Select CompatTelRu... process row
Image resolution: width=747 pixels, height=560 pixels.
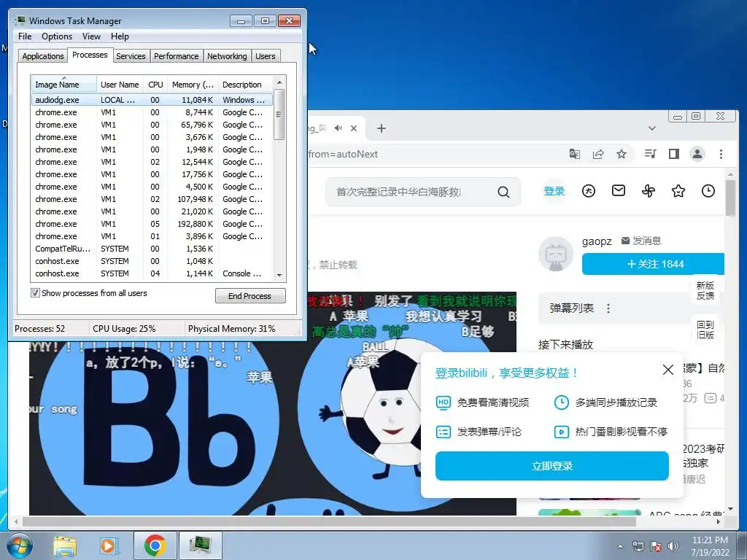click(x=152, y=249)
